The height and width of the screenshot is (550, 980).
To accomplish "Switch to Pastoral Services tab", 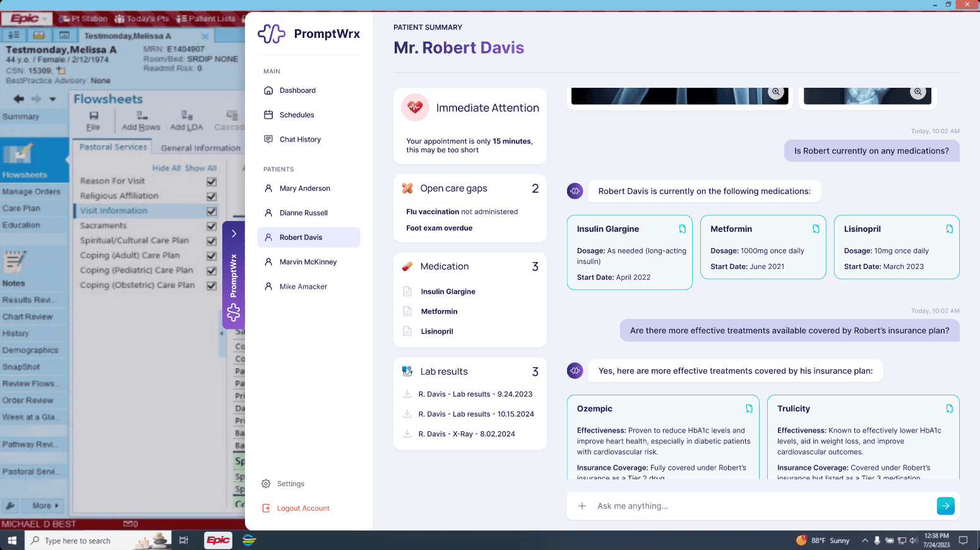I will click(x=113, y=146).
